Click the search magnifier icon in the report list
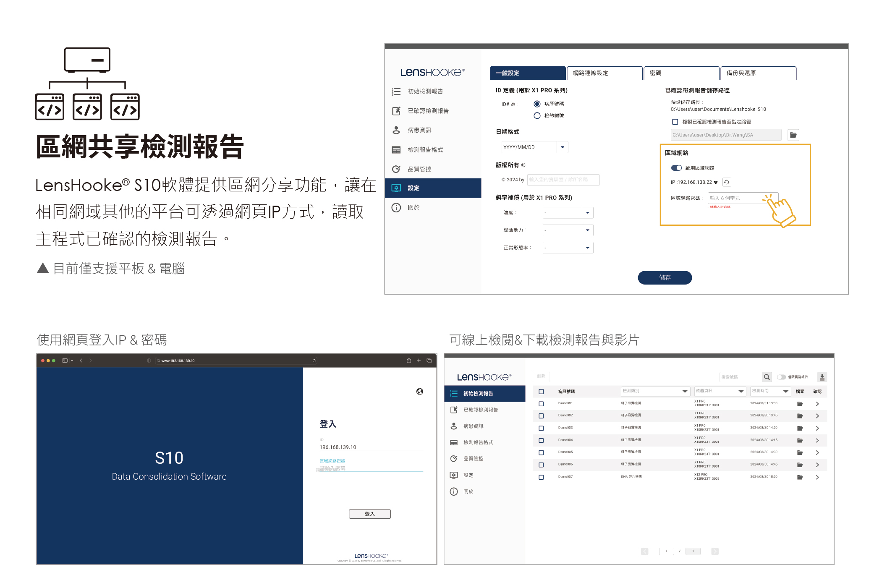This screenshot has width=874, height=588. tap(767, 377)
